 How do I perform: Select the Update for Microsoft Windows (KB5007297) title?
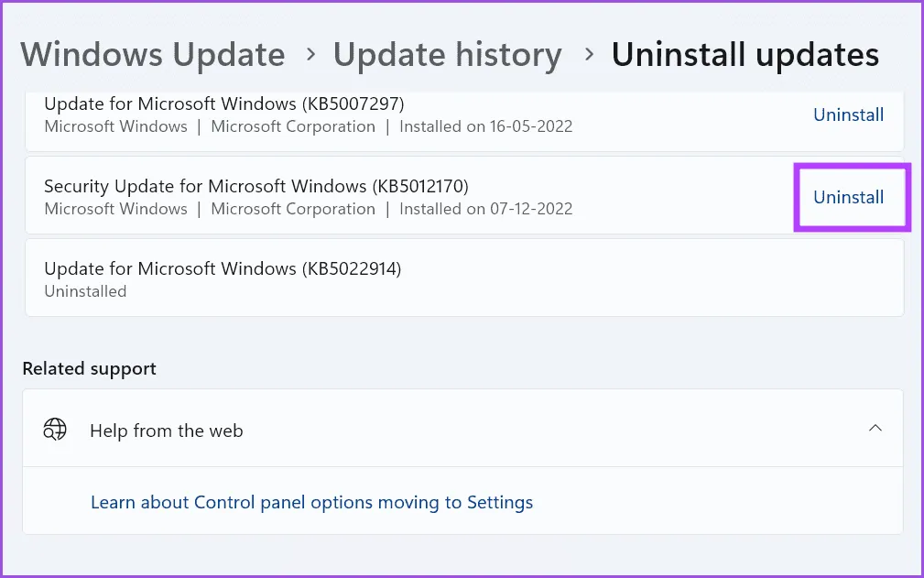(224, 104)
